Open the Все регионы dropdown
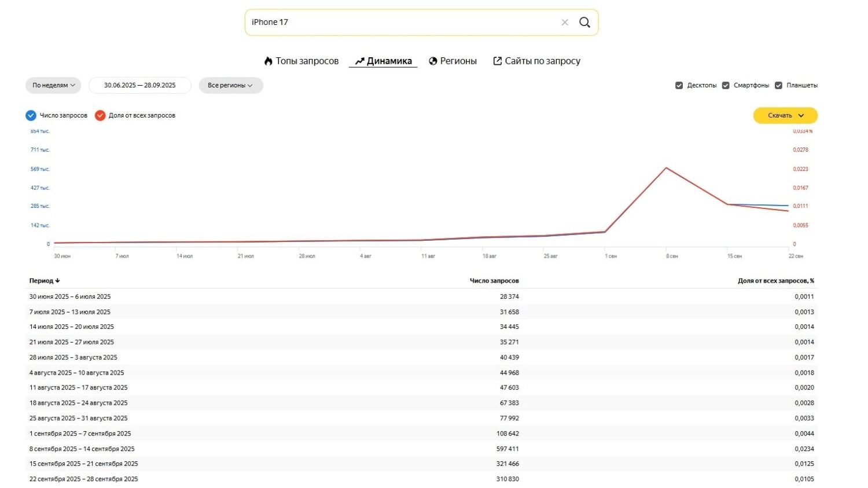The image size is (868, 488). (230, 85)
